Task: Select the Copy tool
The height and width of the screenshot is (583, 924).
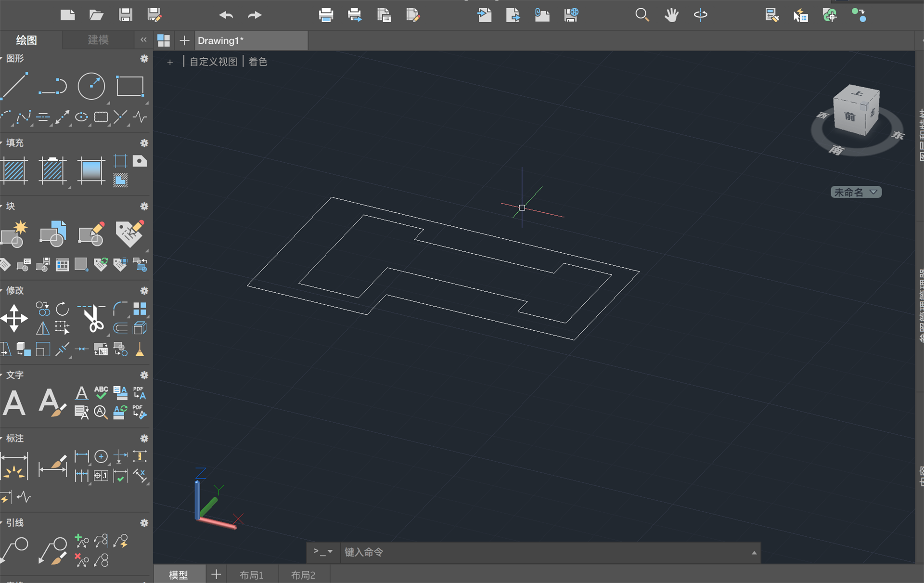Action: (x=43, y=309)
